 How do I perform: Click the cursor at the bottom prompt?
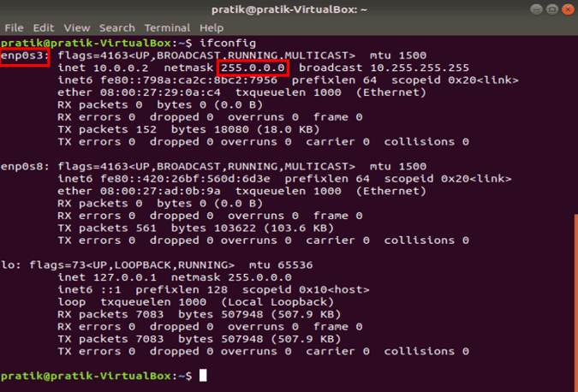coord(203,376)
